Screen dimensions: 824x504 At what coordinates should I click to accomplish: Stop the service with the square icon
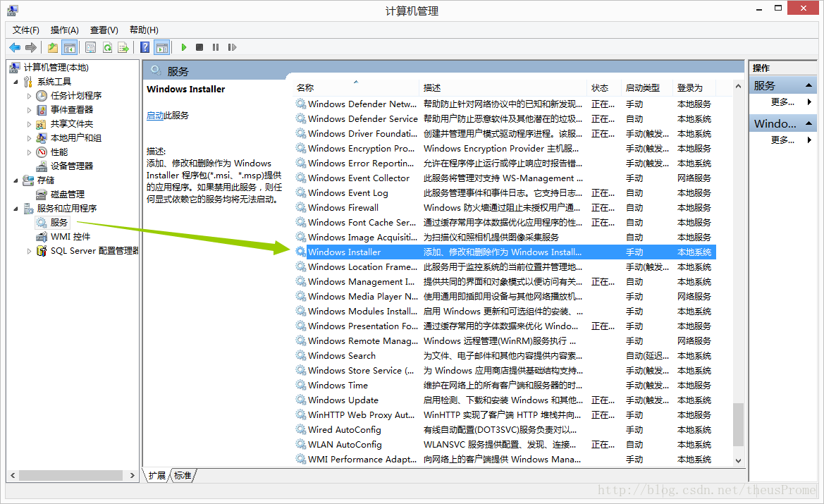click(199, 47)
